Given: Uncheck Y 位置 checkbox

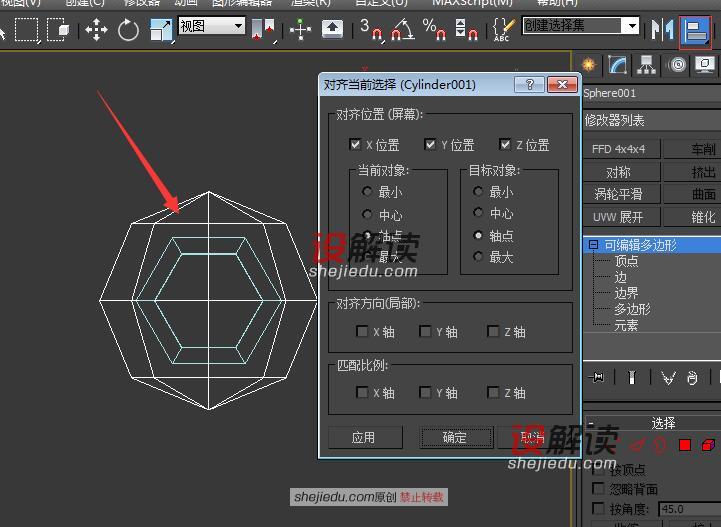Looking at the screenshot, I should 429,144.
